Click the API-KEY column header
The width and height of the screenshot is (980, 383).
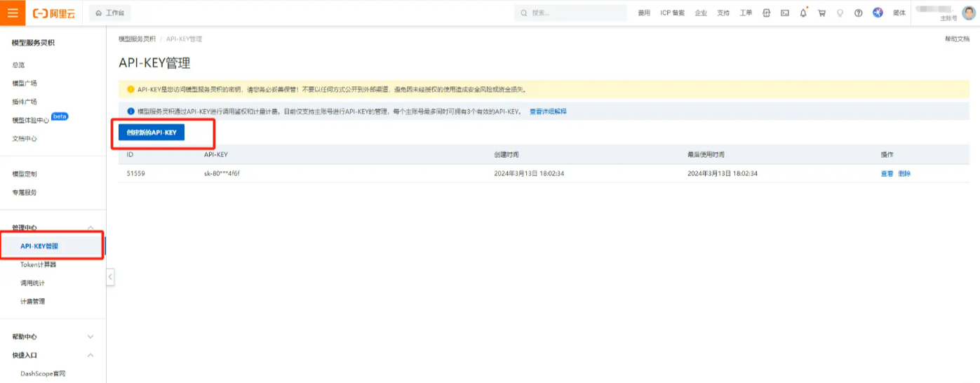(x=216, y=154)
